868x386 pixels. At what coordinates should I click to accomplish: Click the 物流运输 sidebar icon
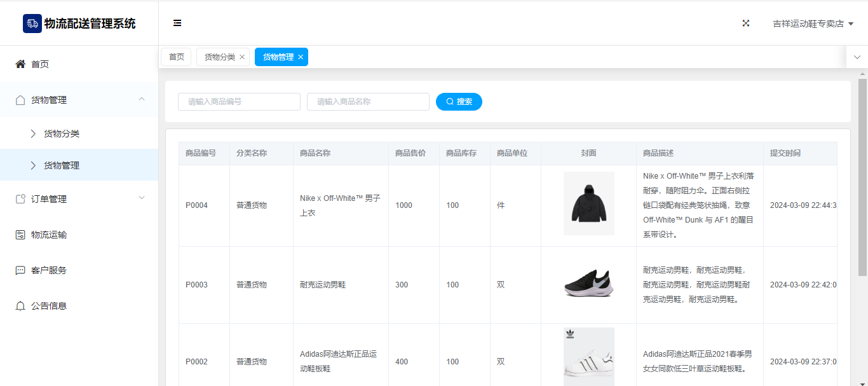coord(20,235)
